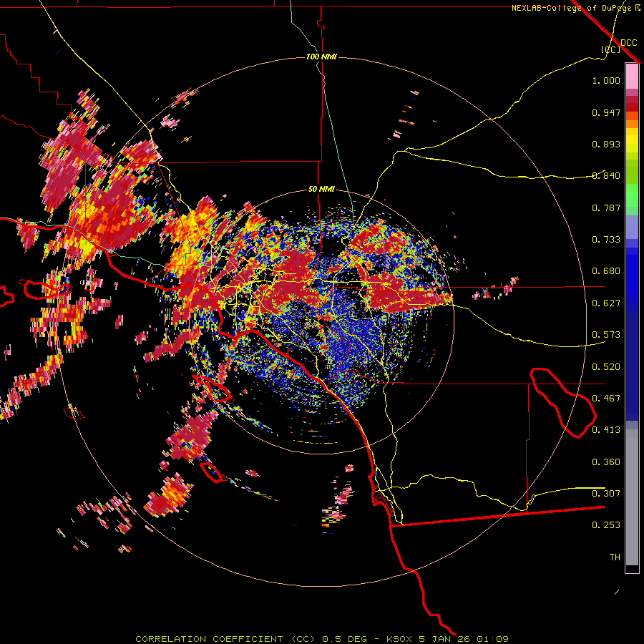Pick the bright green segment of the color bar

632,195
